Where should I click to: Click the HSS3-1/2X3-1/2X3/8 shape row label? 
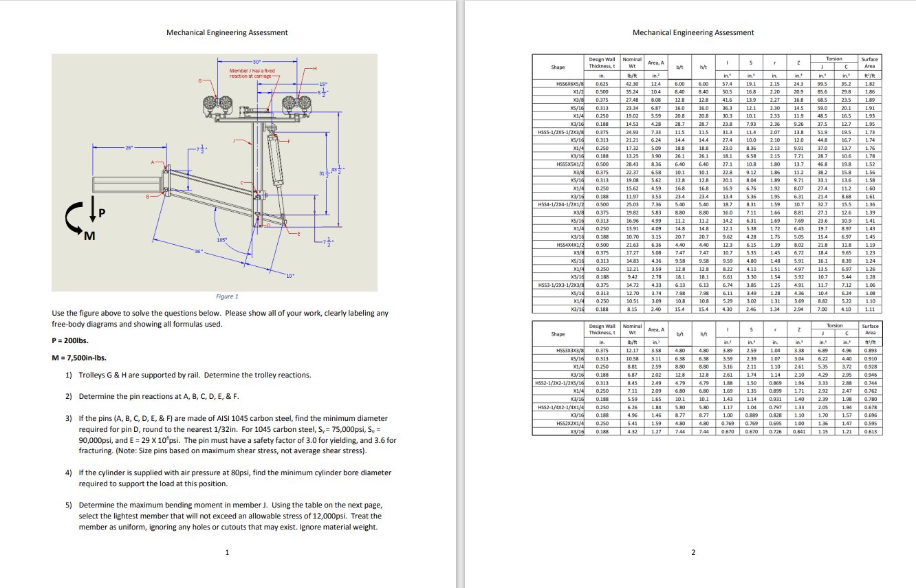[x=561, y=285]
